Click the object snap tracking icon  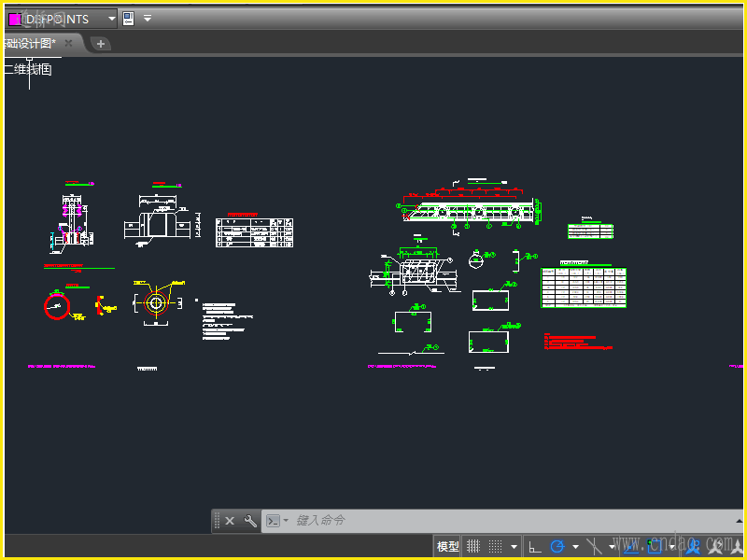630,546
